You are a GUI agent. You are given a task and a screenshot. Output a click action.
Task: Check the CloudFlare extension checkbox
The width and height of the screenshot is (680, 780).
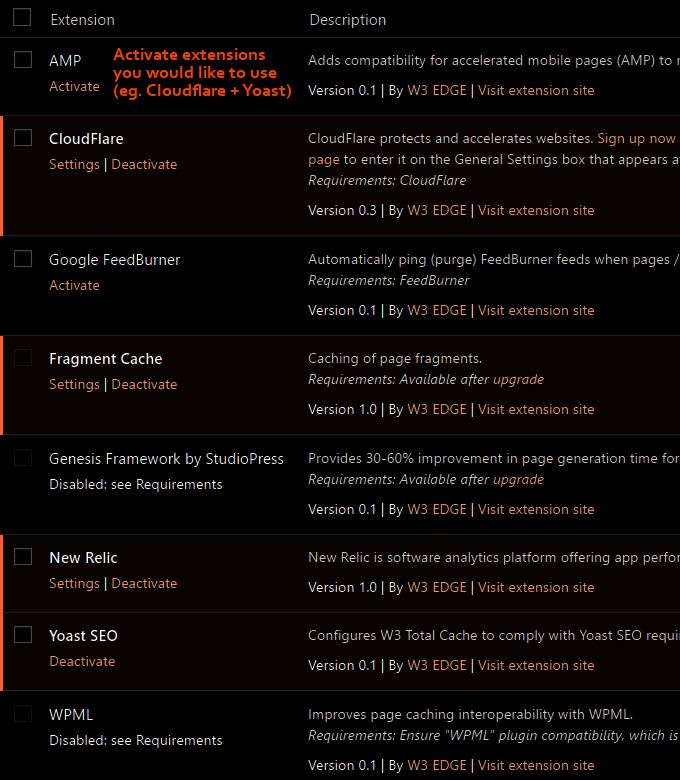point(23,138)
